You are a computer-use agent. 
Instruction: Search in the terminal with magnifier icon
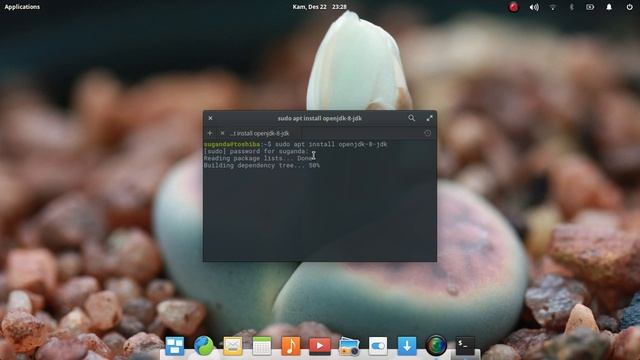tap(411, 118)
